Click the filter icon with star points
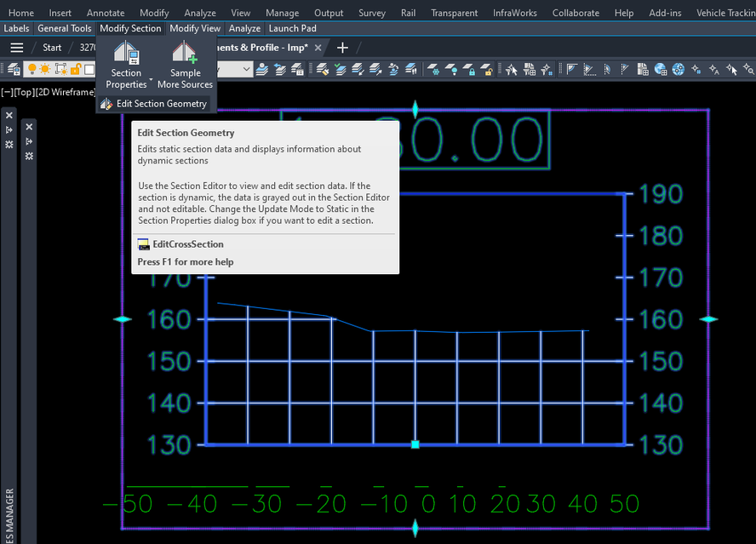Viewport: 756px width, 544px height. point(547,70)
